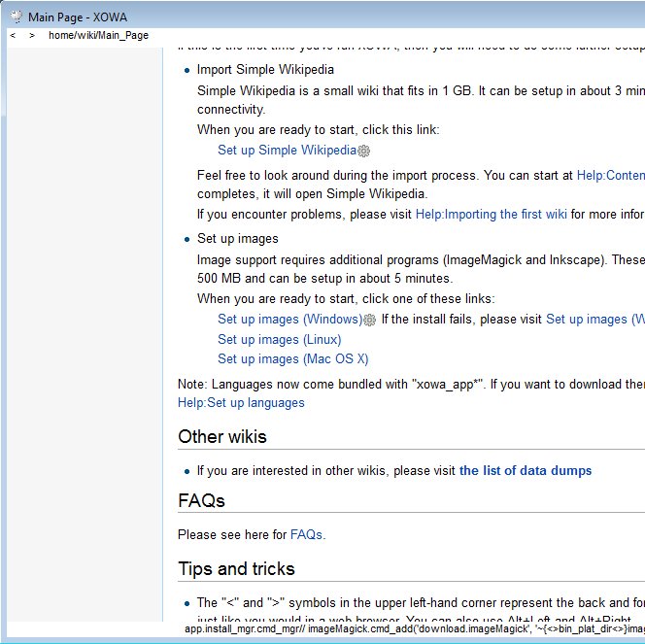Screen dimensions: 645x644
Task: Go back with the "<" navigation arrow
Action: click(x=13, y=35)
